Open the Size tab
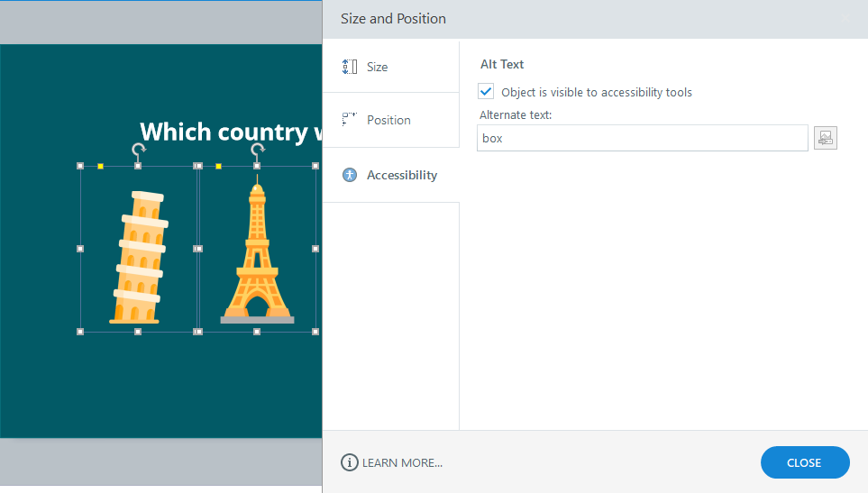 (377, 67)
